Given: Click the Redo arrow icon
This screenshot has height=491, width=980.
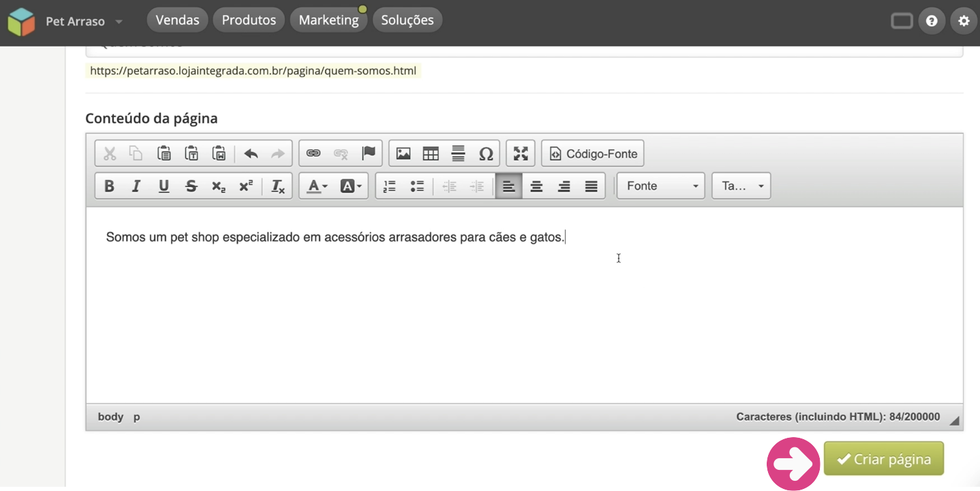Looking at the screenshot, I should [278, 153].
